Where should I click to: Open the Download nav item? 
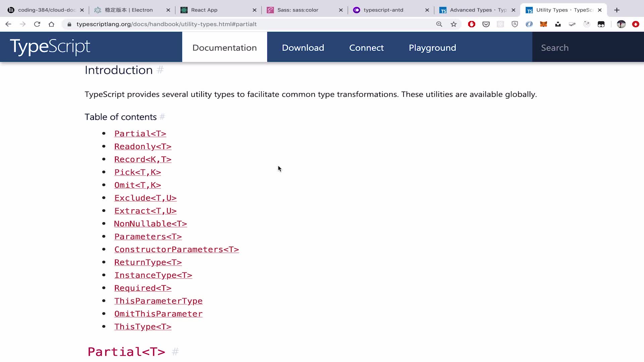tap(303, 48)
